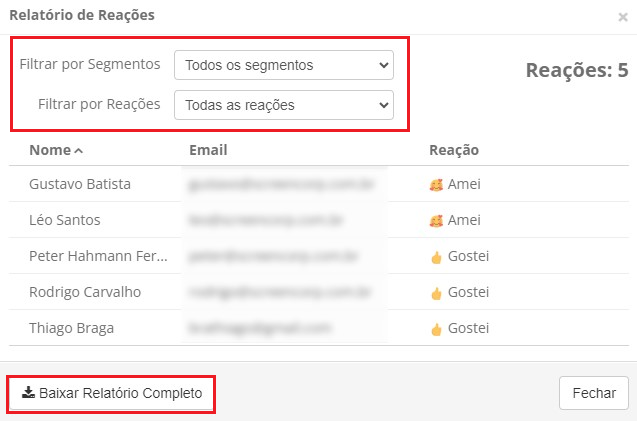637x421 pixels.
Task: Select the Léo Santos row name
Action: coord(65,220)
